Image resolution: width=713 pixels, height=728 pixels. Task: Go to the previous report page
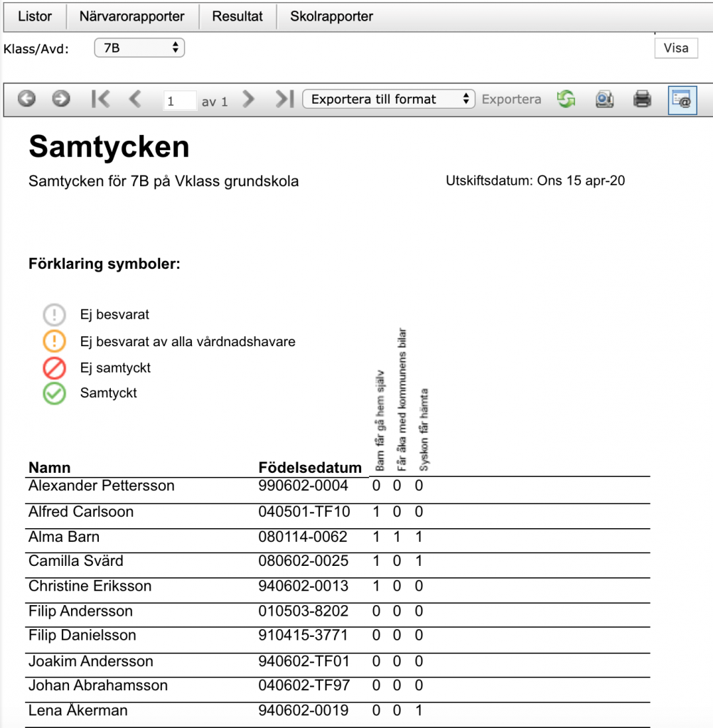pos(135,98)
